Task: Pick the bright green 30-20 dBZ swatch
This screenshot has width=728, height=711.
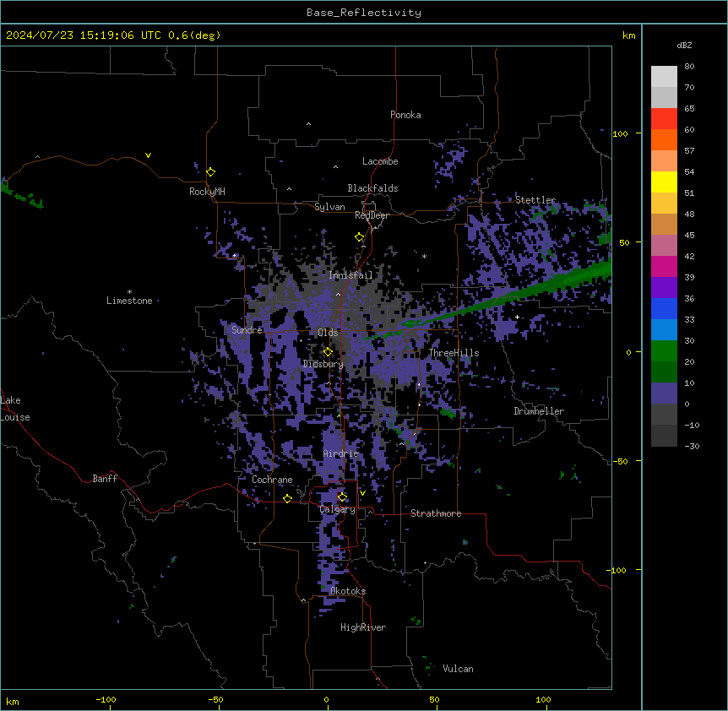Action: pyautogui.click(x=664, y=351)
